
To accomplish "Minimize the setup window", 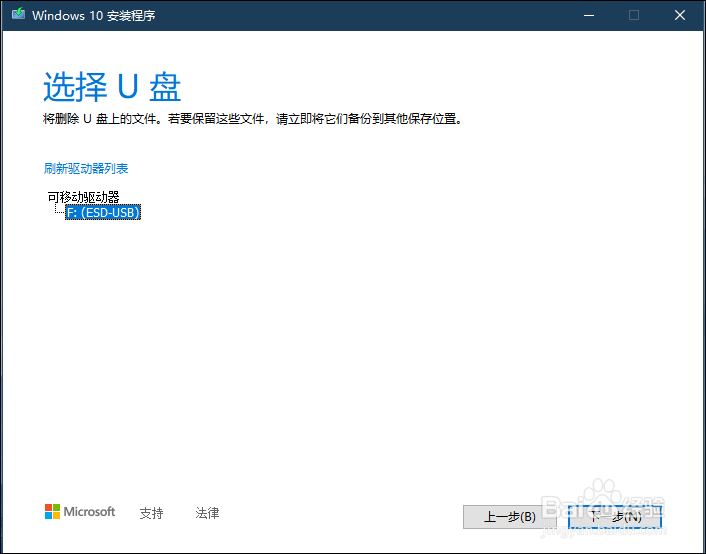I will 588,15.
